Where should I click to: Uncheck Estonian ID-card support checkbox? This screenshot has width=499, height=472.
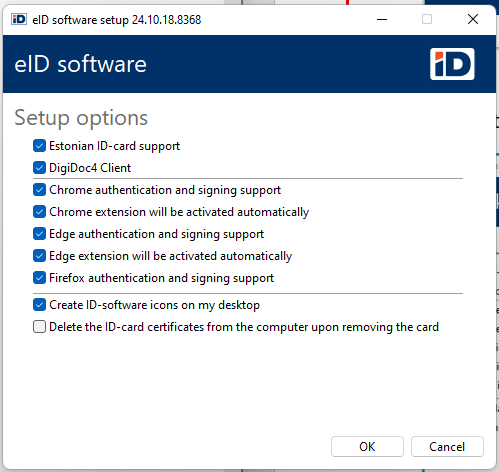pos(39,146)
